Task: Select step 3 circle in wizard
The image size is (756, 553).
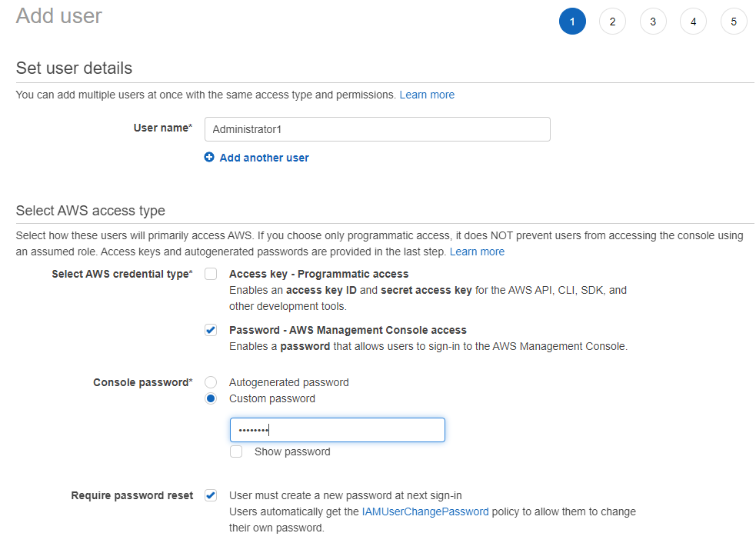Action: (653, 22)
